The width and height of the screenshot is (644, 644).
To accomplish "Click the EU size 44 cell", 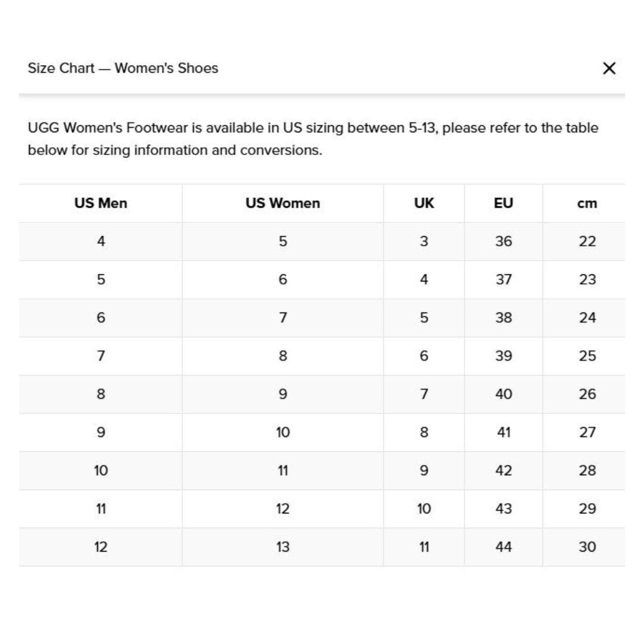I will click(x=503, y=547).
